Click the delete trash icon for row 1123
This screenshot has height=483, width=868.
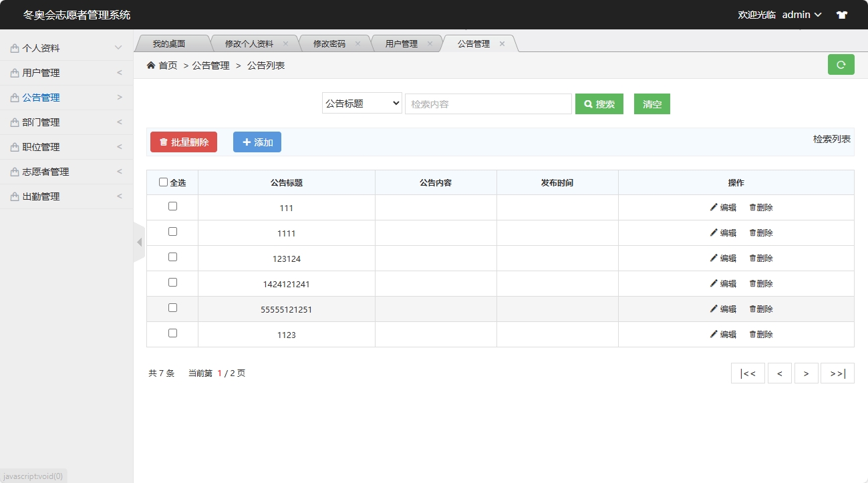click(752, 335)
